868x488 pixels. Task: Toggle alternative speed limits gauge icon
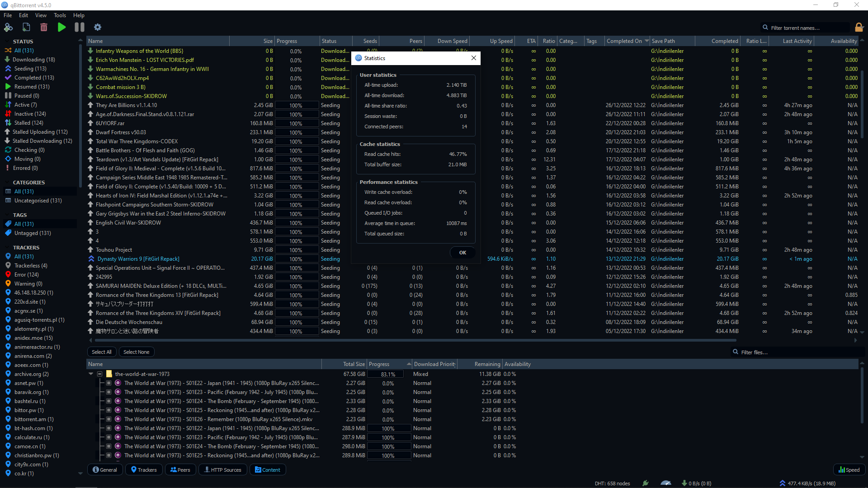[x=665, y=483]
